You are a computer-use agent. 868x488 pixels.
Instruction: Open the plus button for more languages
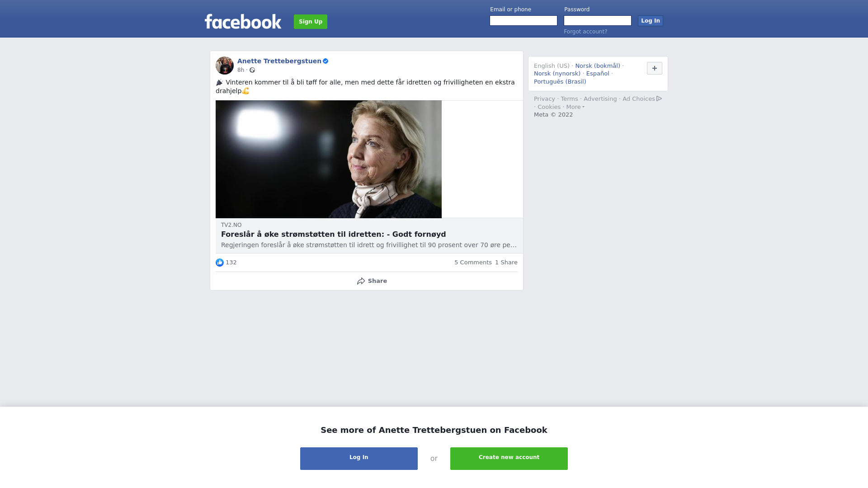point(655,68)
